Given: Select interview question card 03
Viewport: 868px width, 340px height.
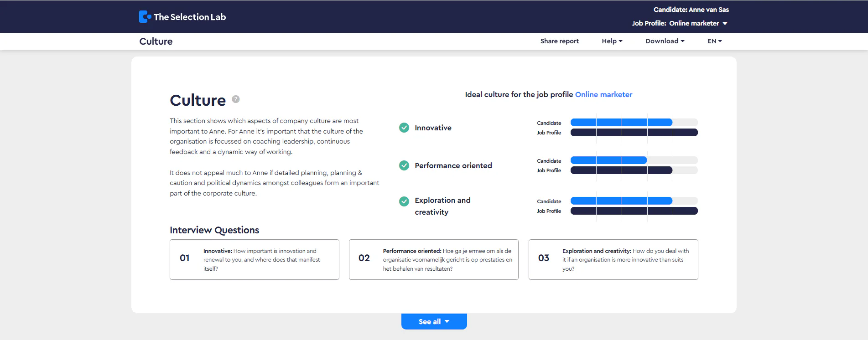Looking at the screenshot, I should tap(613, 259).
